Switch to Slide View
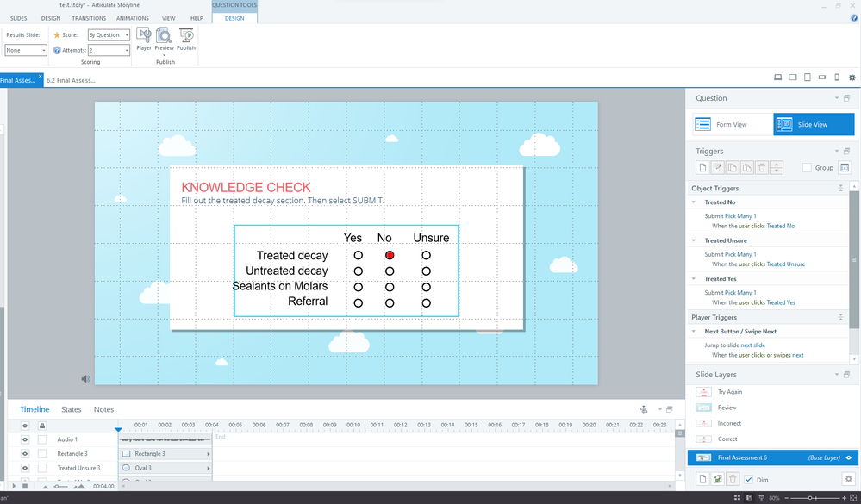The image size is (861, 504). [814, 125]
